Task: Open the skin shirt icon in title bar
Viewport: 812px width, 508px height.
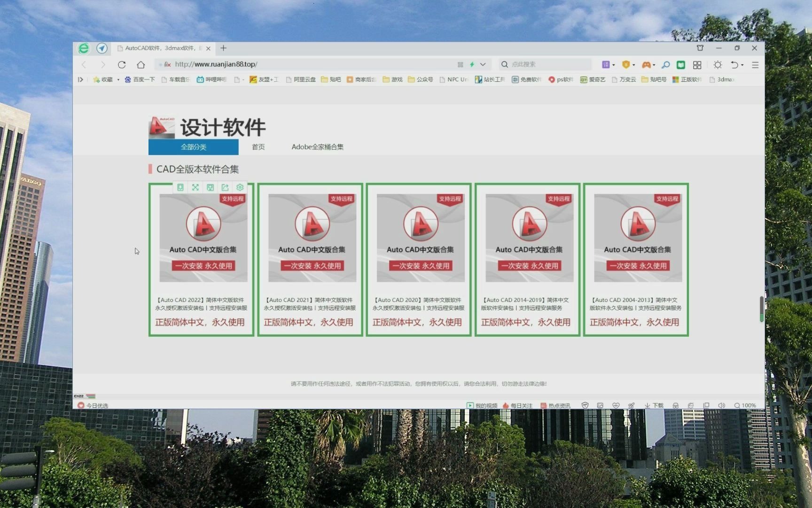Action: [x=700, y=48]
